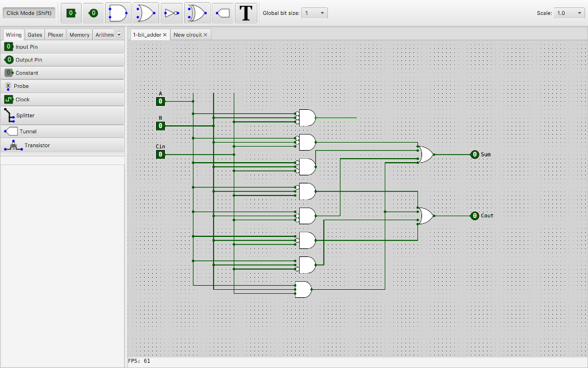
Task: Select the XOR gate tool
Action: click(x=196, y=13)
